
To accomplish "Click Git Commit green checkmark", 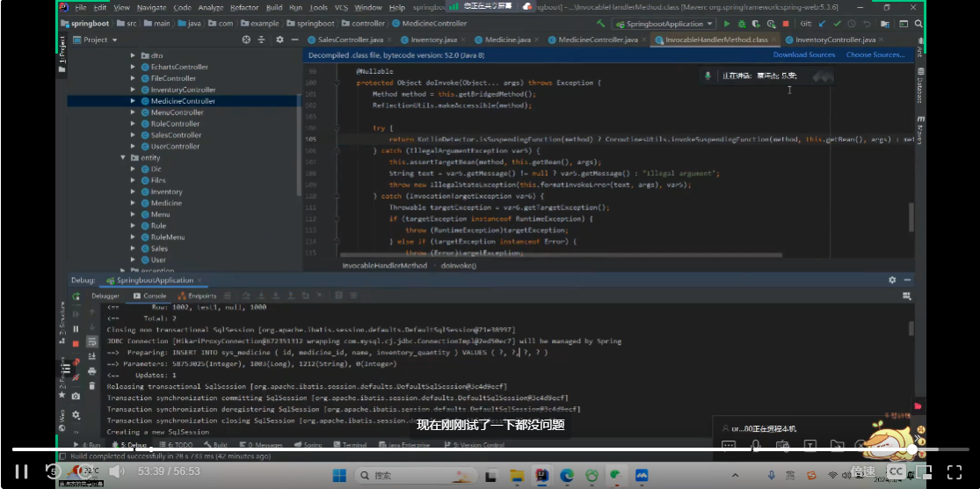I will (836, 24).
